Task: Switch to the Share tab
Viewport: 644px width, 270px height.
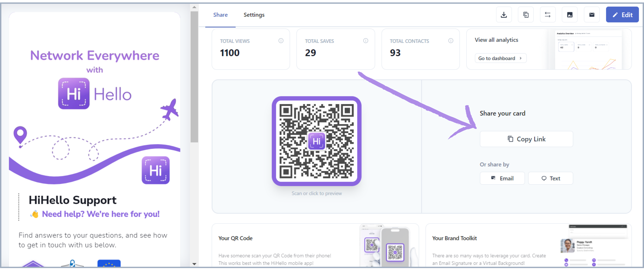Action: [x=220, y=15]
